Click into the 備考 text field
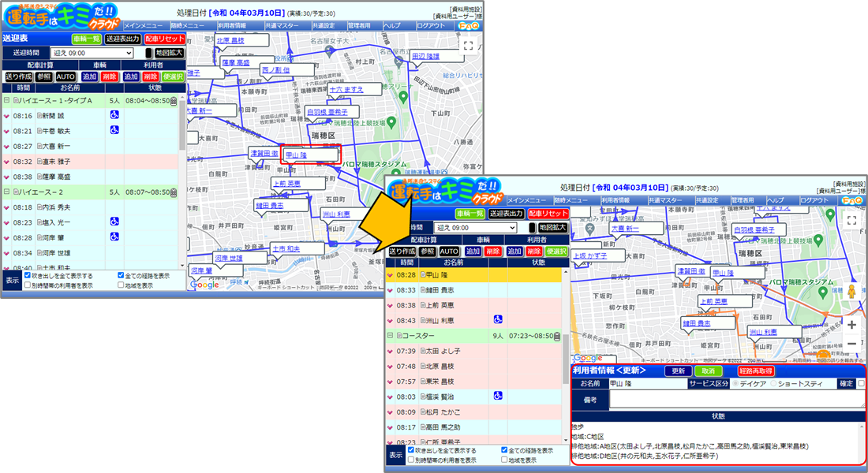This screenshot has width=868, height=473. pyautogui.click(x=737, y=400)
